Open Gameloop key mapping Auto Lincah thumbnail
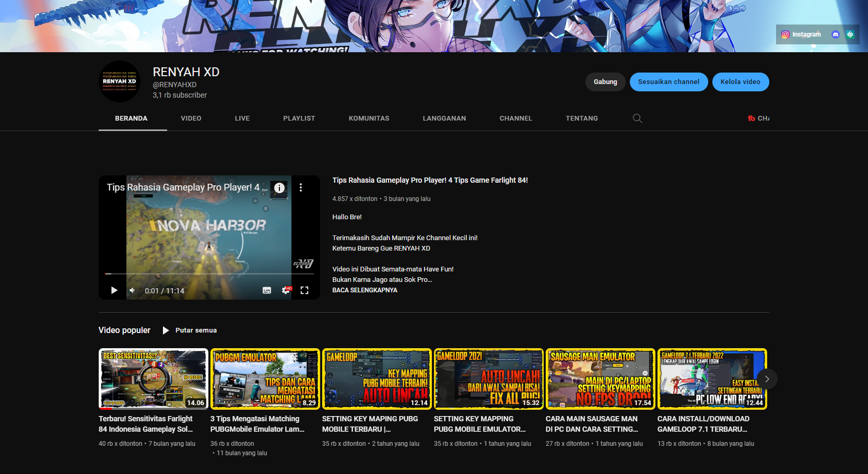 (x=377, y=379)
